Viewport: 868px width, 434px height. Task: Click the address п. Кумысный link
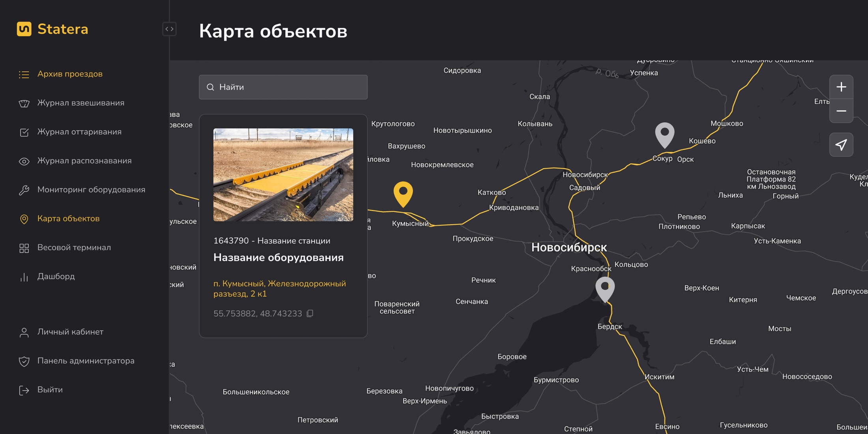(x=280, y=289)
